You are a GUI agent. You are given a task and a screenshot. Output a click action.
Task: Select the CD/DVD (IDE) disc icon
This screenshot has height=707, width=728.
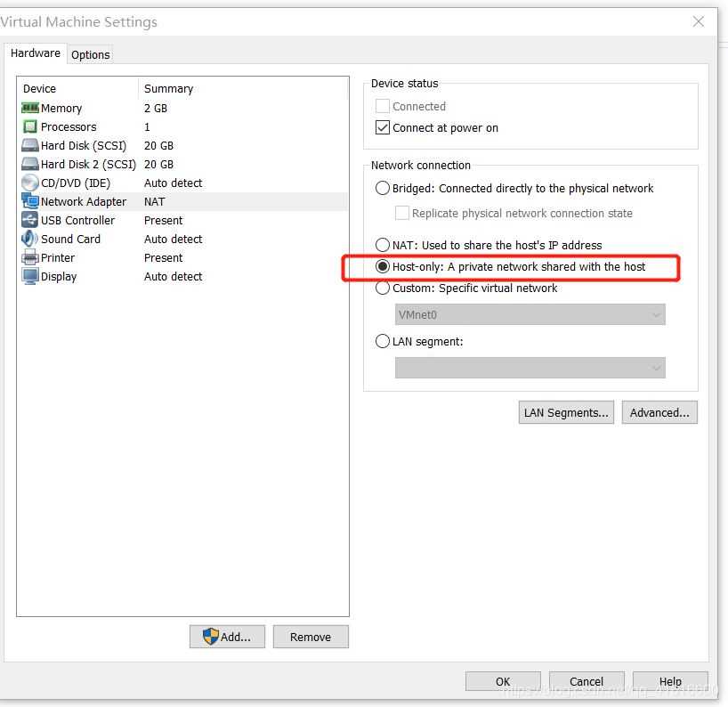pyautogui.click(x=29, y=183)
